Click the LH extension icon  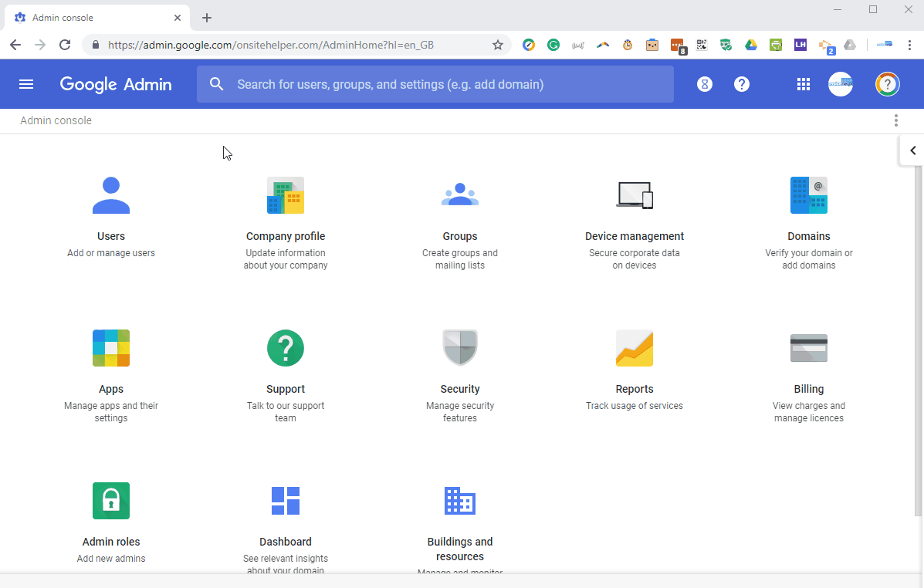click(x=800, y=45)
